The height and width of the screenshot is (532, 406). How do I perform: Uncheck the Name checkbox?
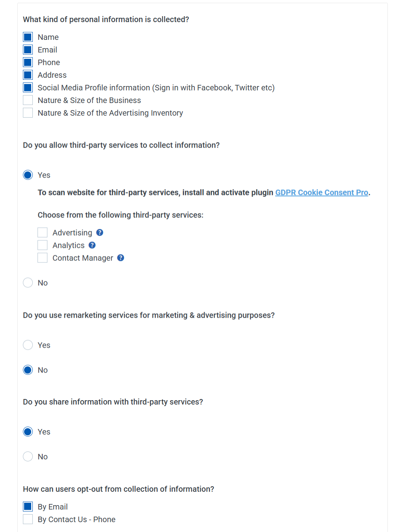point(28,37)
